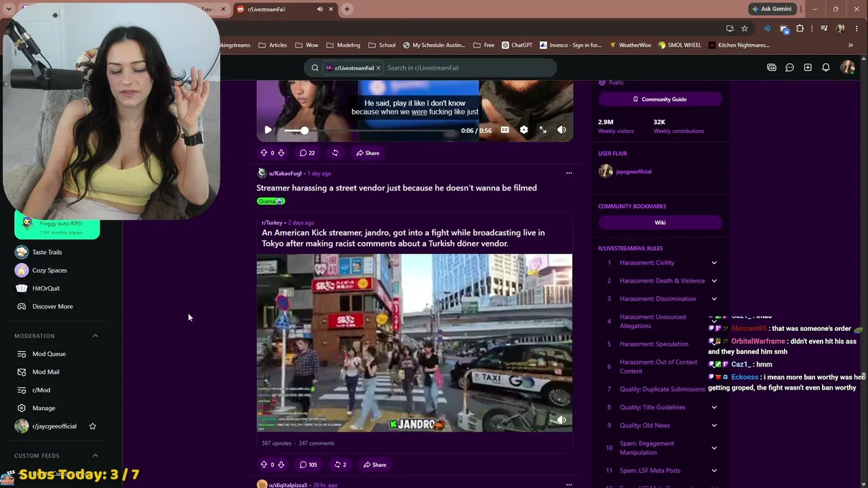
Task: Expand the Spam: LSF Meta Posts rule
Action: tap(714, 470)
